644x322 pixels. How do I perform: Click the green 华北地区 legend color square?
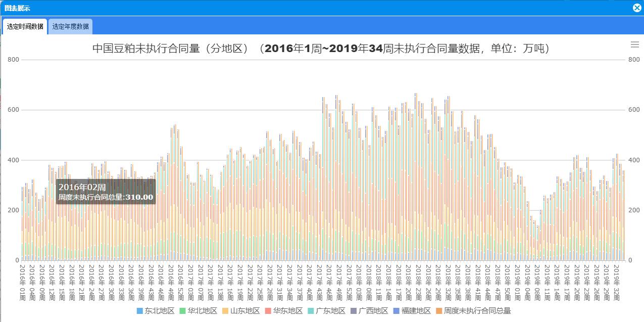tap(183, 311)
